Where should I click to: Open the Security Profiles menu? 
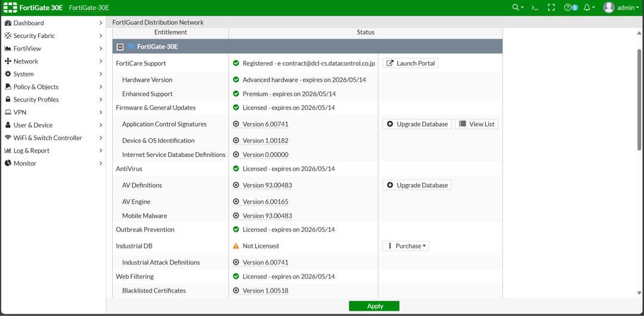[54, 100]
